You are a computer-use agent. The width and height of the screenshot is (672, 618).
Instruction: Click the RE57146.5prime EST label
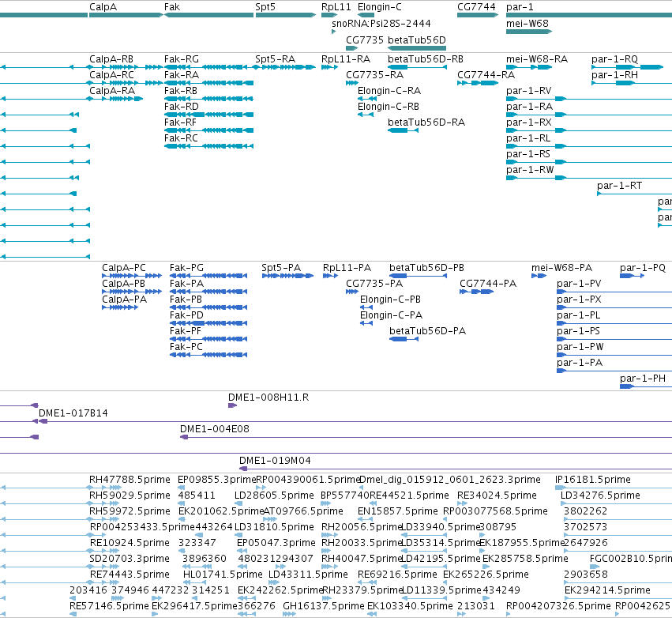tap(109, 606)
